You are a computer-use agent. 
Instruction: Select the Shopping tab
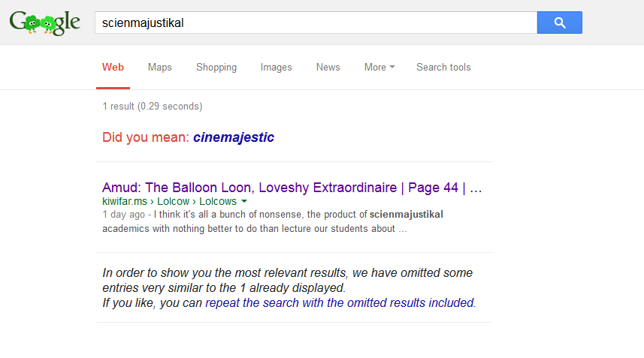point(216,68)
